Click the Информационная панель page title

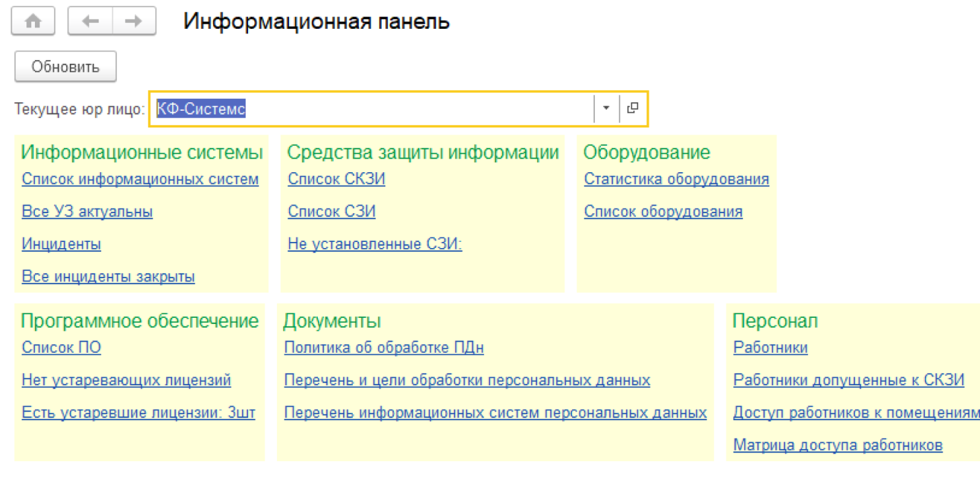pos(317,21)
